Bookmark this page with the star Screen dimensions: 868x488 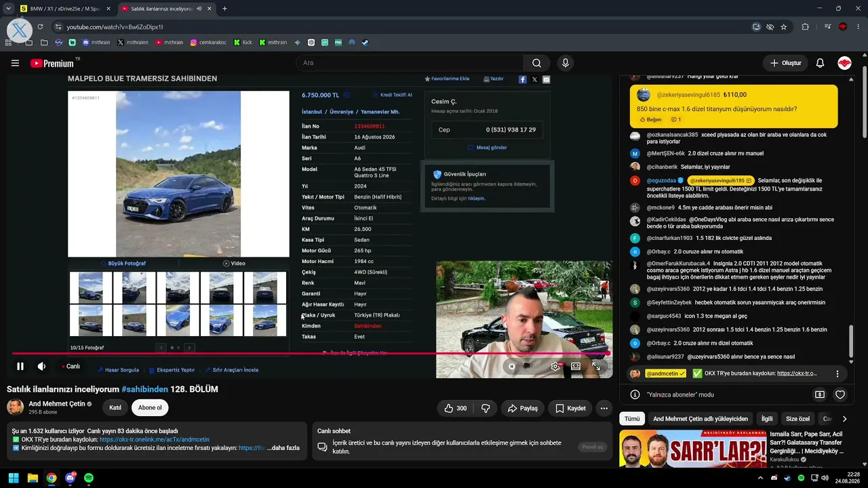point(784,27)
